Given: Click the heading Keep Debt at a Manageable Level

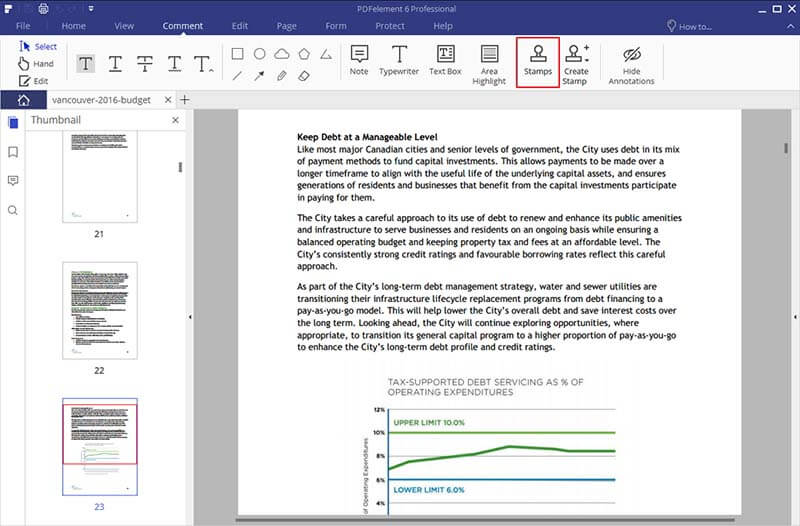Looking at the screenshot, I should tap(367, 137).
